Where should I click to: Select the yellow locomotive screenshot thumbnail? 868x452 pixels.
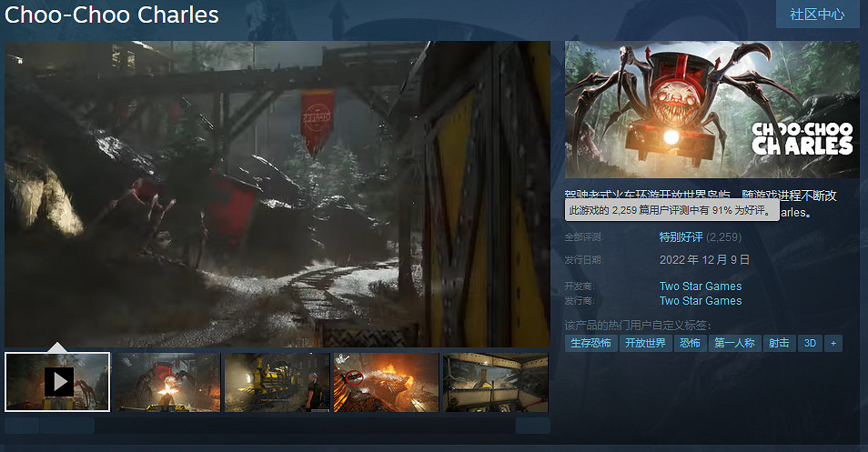pyautogui.click(x=277, y=382)
